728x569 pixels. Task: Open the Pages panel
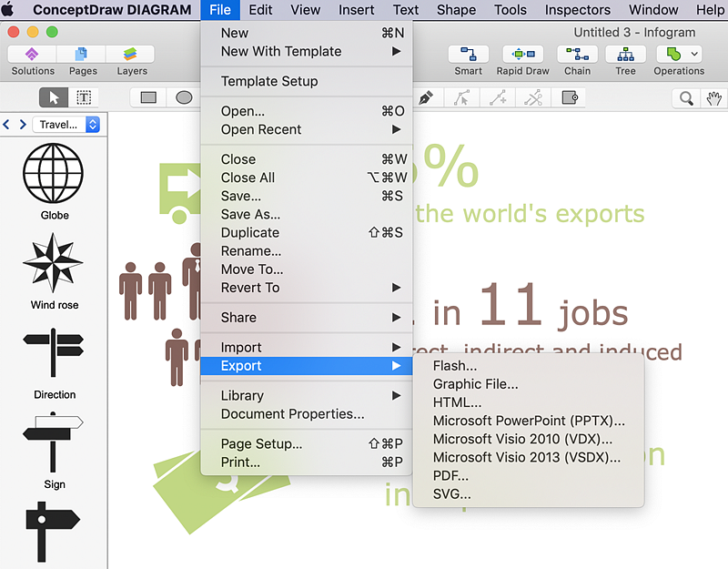click(x=83, y=60)
